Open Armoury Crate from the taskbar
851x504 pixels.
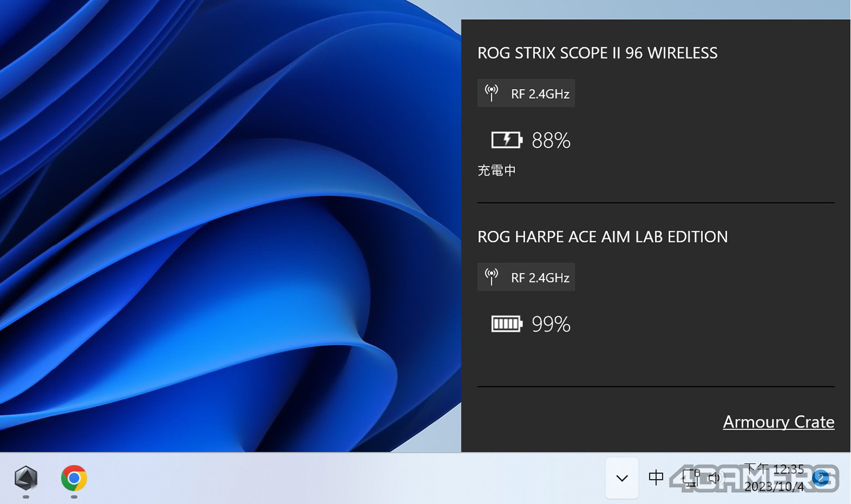coord(26,478)
